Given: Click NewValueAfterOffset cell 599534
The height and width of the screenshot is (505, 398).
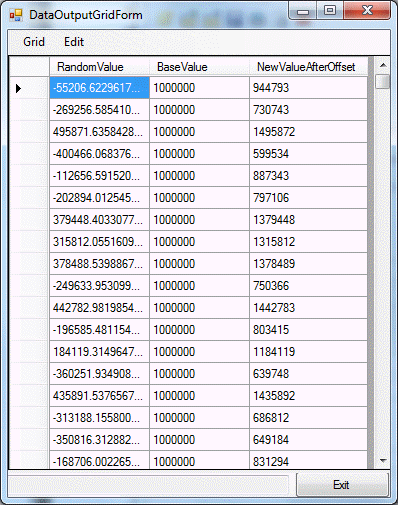Looking at the screenshot, I should click(309, 154).
